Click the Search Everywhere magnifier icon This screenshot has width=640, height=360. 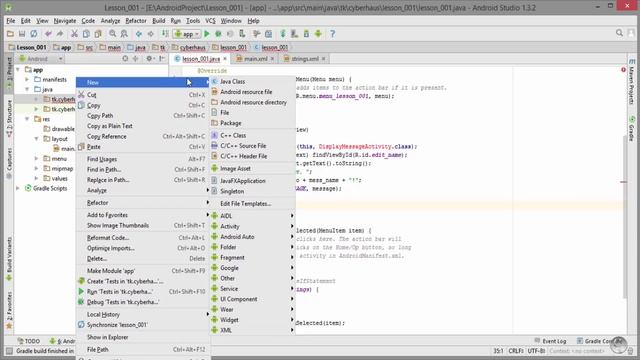click(619, 33)
